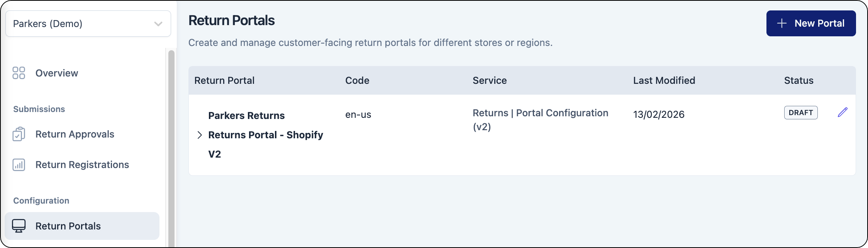868x248 pixels.
Task: Click the New Portal button
Action: [x=811, y=24]
